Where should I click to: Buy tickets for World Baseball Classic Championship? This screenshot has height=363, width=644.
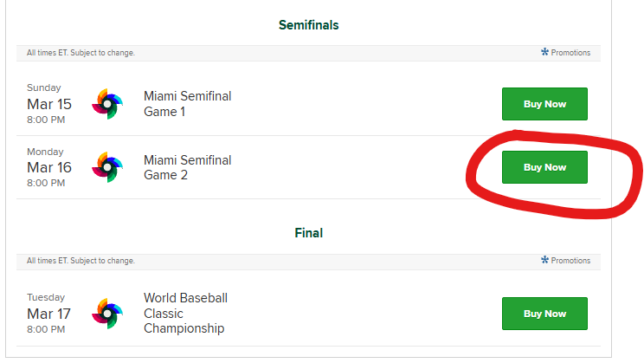point(544,314)
